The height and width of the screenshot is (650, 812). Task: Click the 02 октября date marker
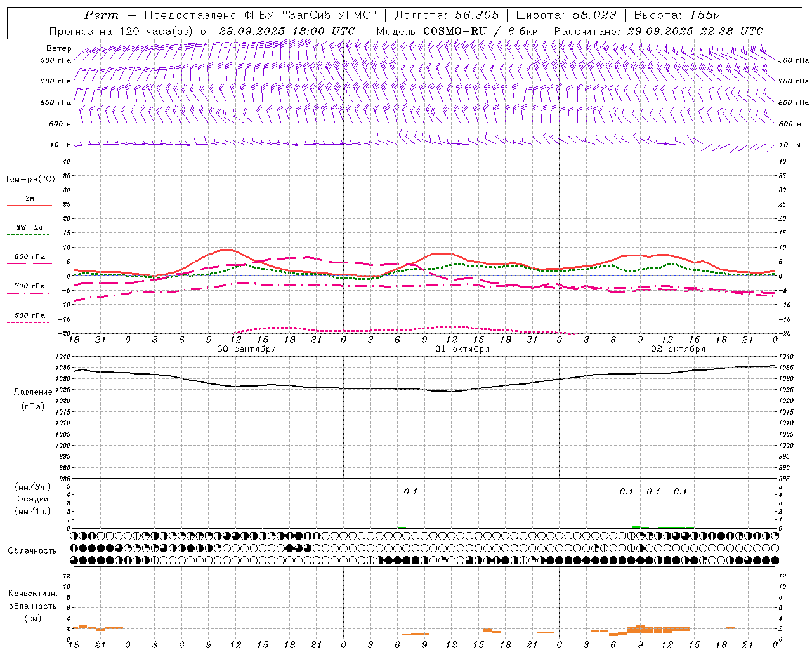[678, 349]
